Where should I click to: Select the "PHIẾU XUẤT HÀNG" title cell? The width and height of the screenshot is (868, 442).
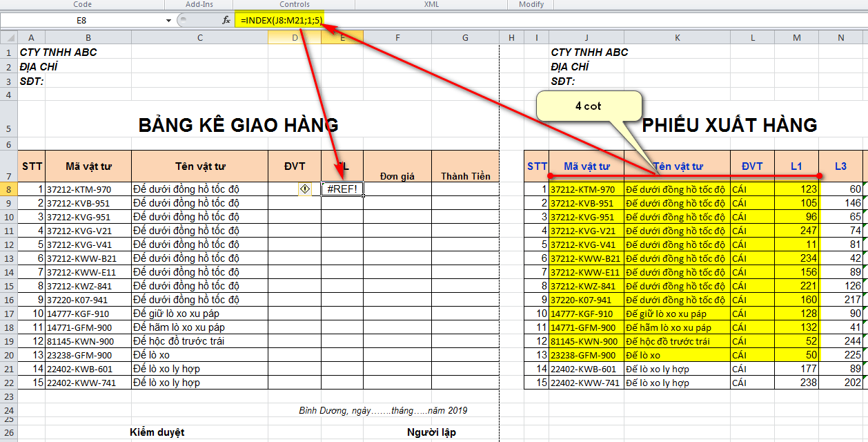point(729,125)
